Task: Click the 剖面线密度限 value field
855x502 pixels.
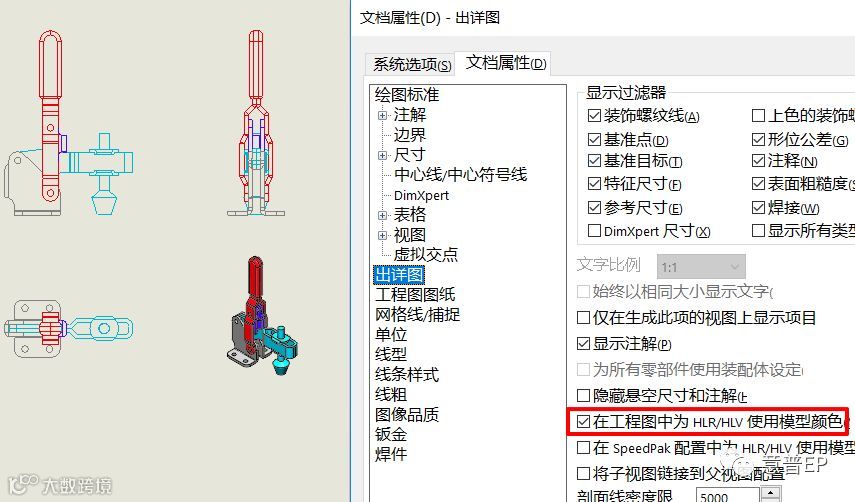Action: click(x=727, y=495)
